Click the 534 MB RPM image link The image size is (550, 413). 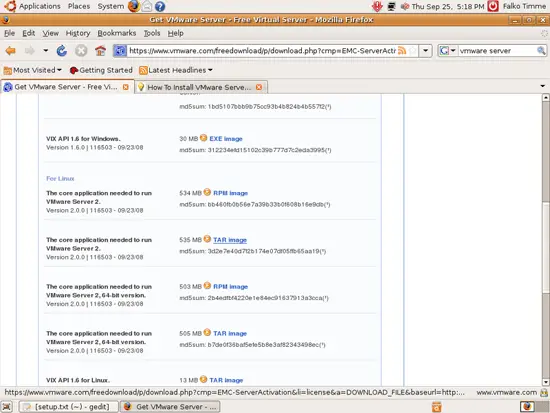click(x=230, y=193)
